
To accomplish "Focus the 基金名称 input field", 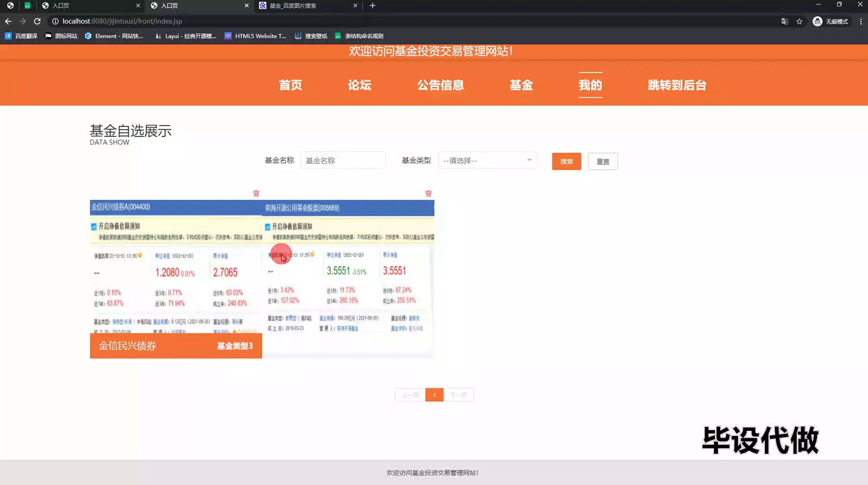I will tap(343, 160).
